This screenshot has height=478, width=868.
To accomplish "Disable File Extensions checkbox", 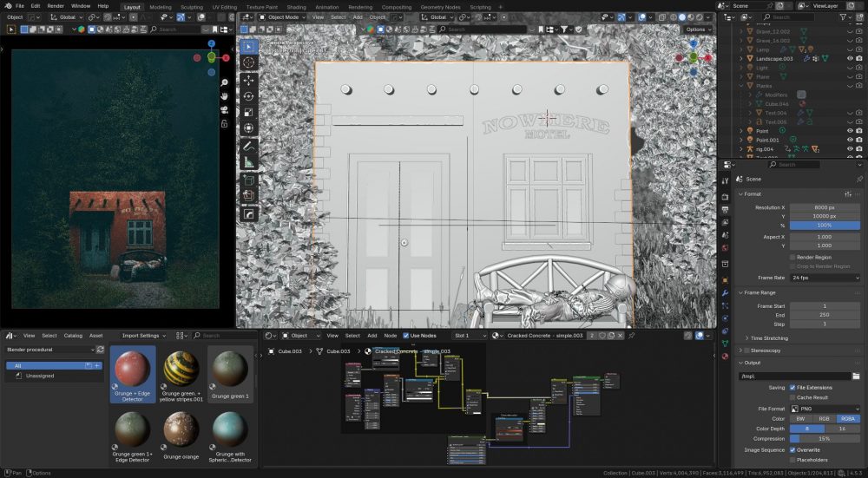I will point(792,388).
